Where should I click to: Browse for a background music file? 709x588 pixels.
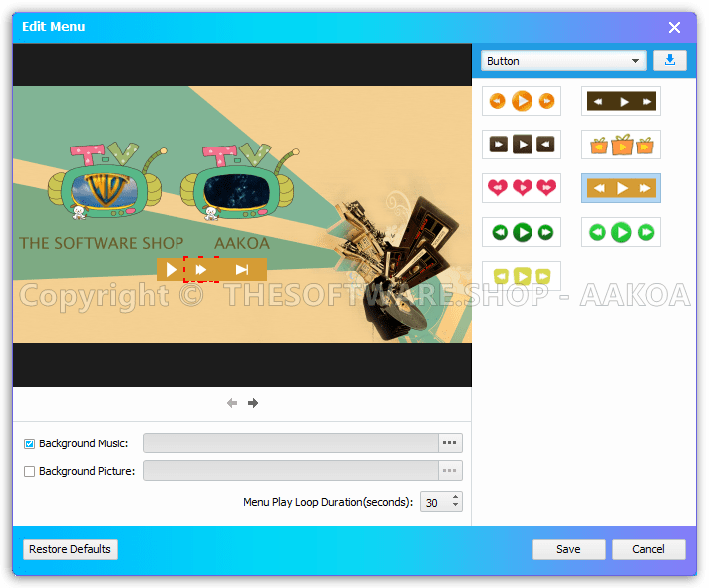450,443
